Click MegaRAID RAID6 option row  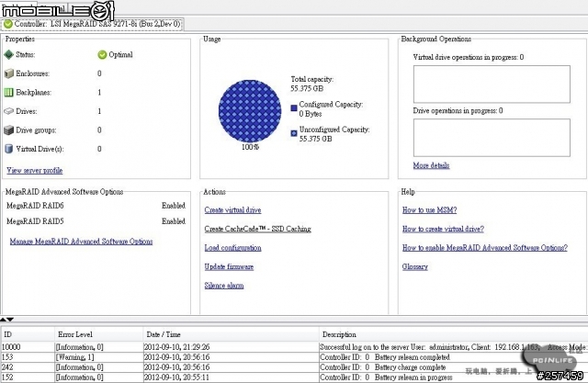click(96, 206)
